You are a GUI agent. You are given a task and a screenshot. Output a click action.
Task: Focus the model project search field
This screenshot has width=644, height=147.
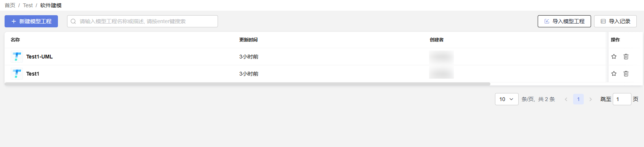[143, 21]
